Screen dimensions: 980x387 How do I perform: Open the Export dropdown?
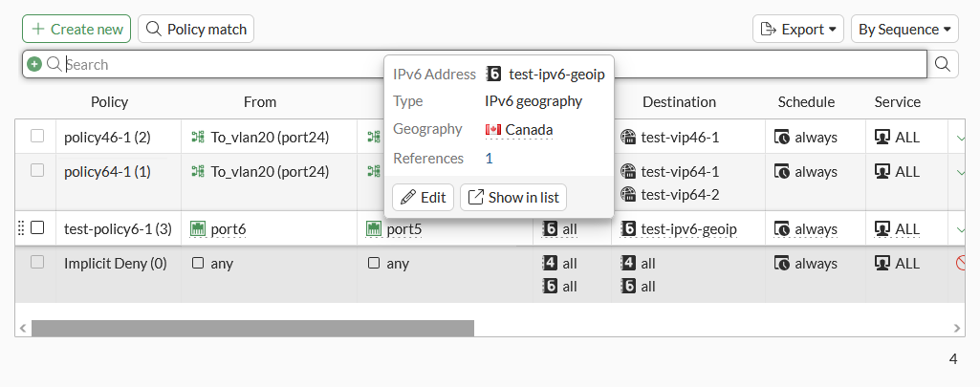797,29
